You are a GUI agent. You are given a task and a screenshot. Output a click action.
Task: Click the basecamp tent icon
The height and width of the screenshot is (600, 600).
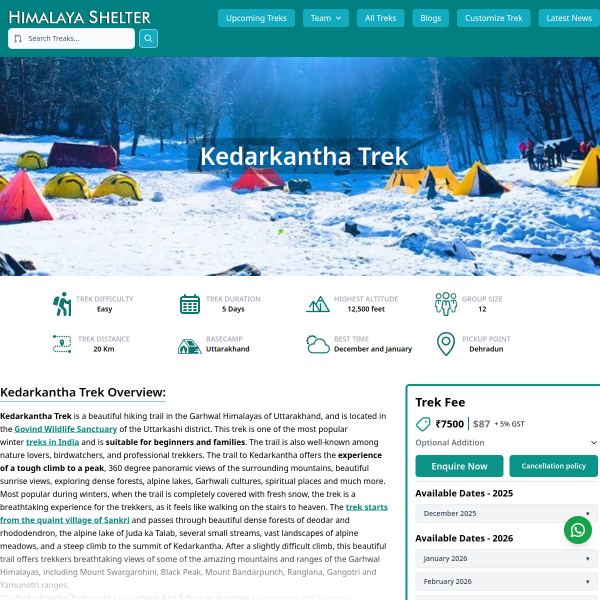[x=189, y=346]
